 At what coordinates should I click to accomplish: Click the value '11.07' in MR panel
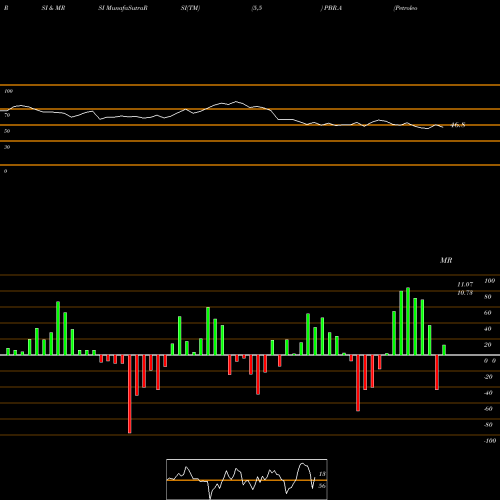pos(465,284)
